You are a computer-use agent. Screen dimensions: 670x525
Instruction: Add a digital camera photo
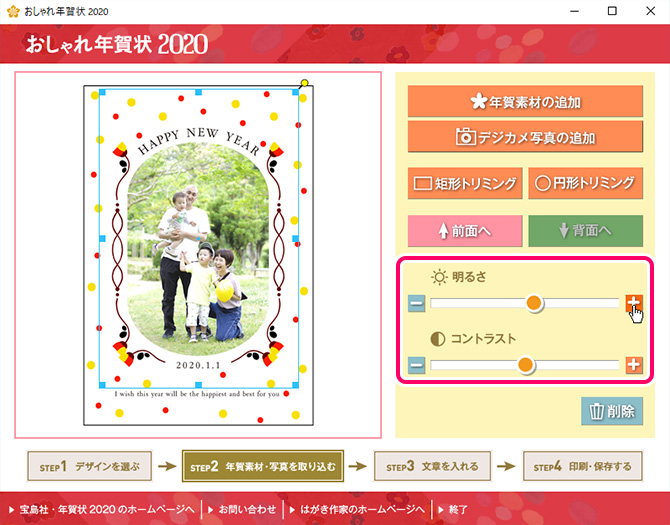(x=525, y=137)
